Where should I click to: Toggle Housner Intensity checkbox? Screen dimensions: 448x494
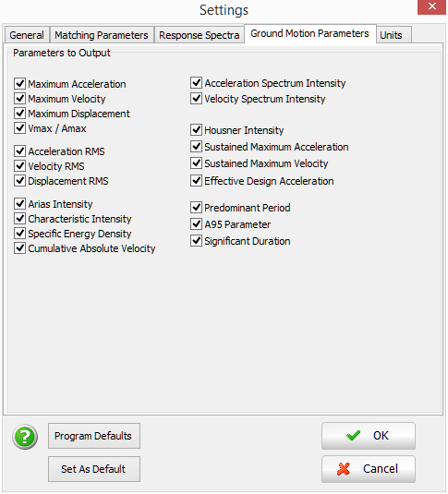197,130
